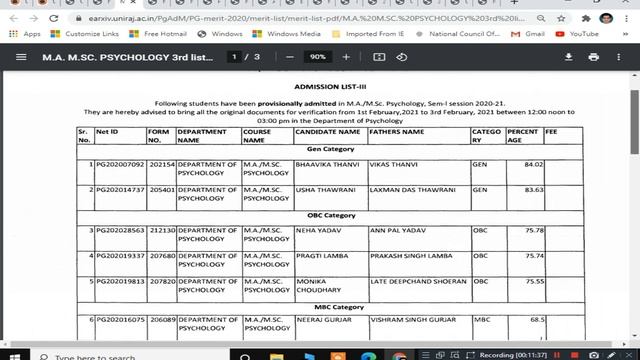Viewport: 640px width, 360px height.
Task: Open PDF viewer more actions menu
Action: click(619, 57)
